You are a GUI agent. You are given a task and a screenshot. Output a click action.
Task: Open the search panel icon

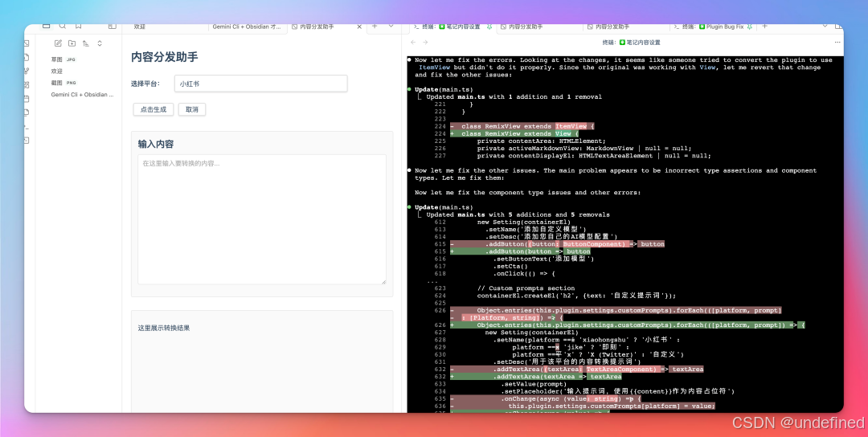[x=63, y=26]
